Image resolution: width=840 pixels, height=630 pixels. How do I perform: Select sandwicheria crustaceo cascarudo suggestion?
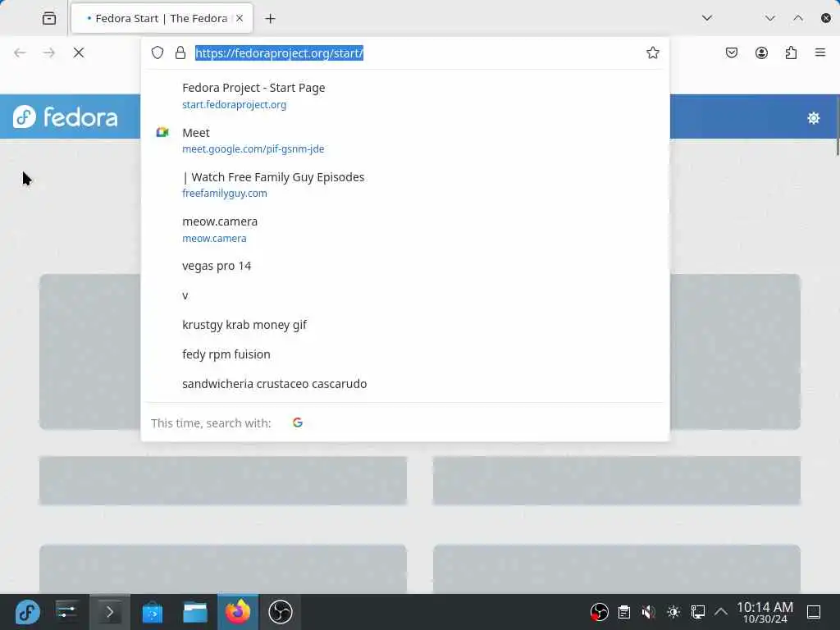(405, 384)
